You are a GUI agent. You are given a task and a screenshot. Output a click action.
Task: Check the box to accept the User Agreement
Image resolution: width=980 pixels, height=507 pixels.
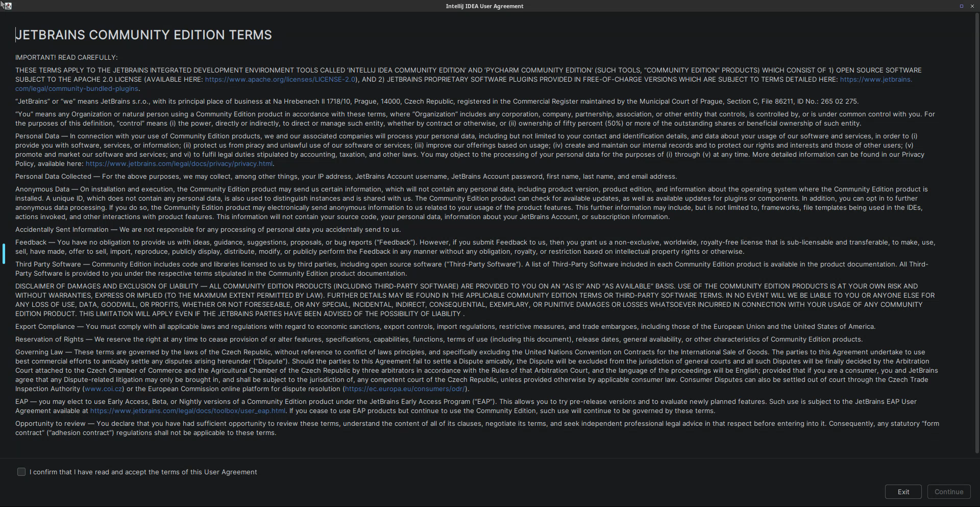pos(21,472)
